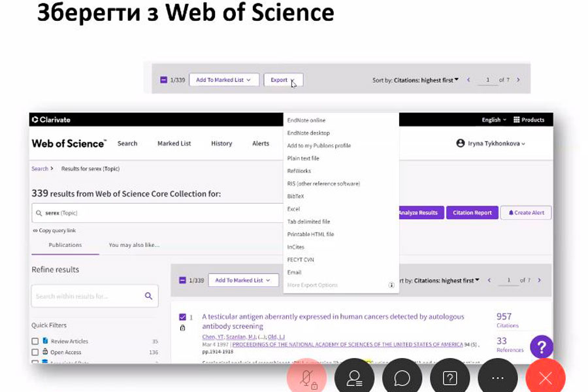Image resolution: width=588 pixels, height=392 pixels.
Task: Click the magnifier in Search within results
Action: coord(148,296)
